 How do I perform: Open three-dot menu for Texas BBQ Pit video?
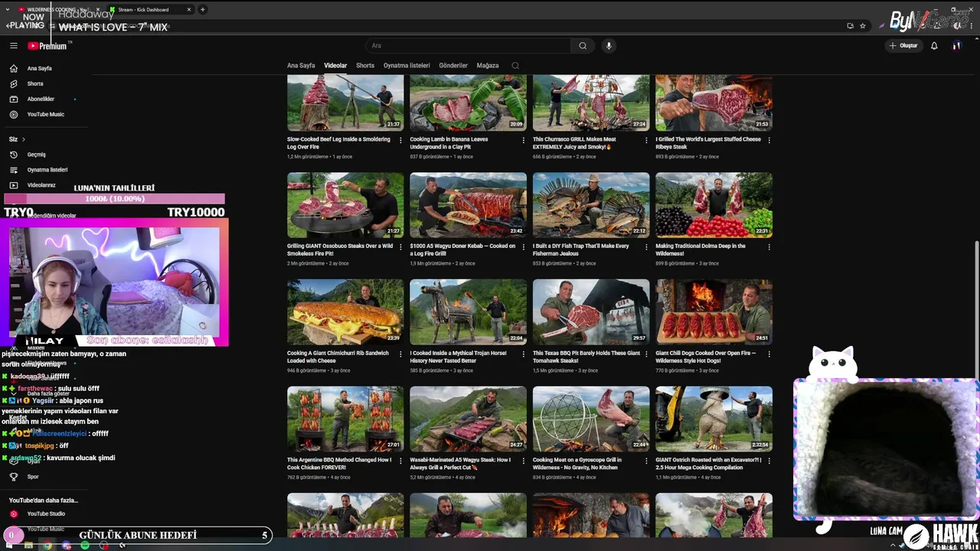click(646, 354)
